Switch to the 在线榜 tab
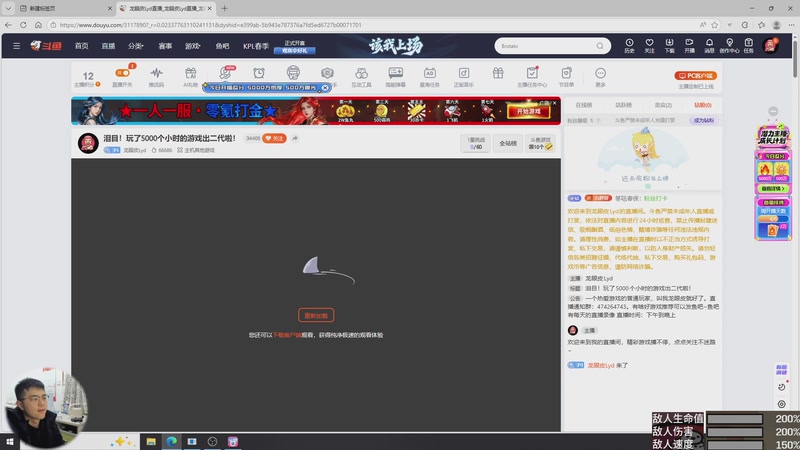 (584, 105)
